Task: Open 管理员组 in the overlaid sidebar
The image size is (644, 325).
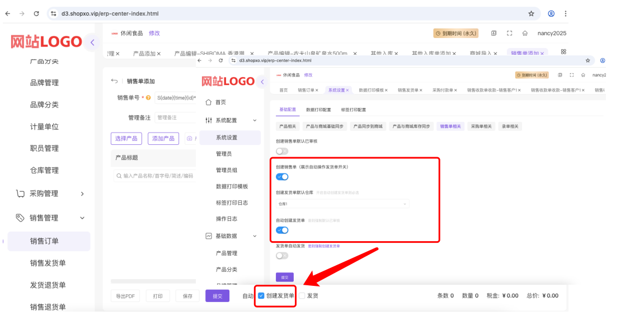Action: (x=227, y=170)
